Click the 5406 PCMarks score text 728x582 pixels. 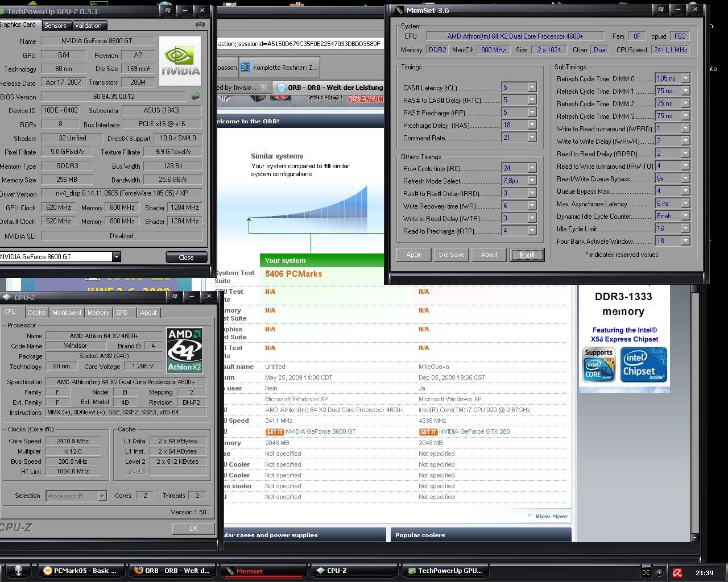click(x=293, y=274)
